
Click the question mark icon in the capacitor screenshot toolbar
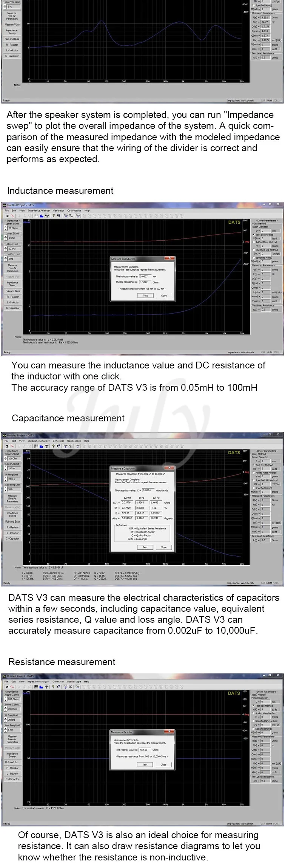[54, 446]
